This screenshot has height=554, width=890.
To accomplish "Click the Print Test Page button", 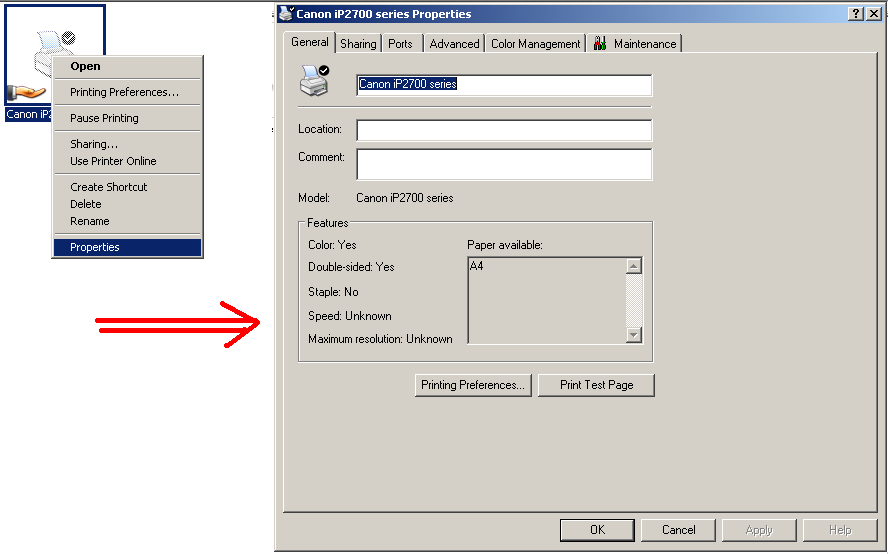I will pyautogui.click(x=596, y=385).
